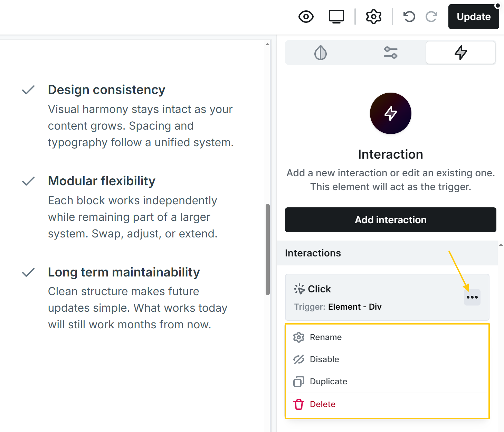Viewport: 504px width, 432px height.
Task: Click the checkmark beside Modular flexibility
Action: [x=28, y=181]
